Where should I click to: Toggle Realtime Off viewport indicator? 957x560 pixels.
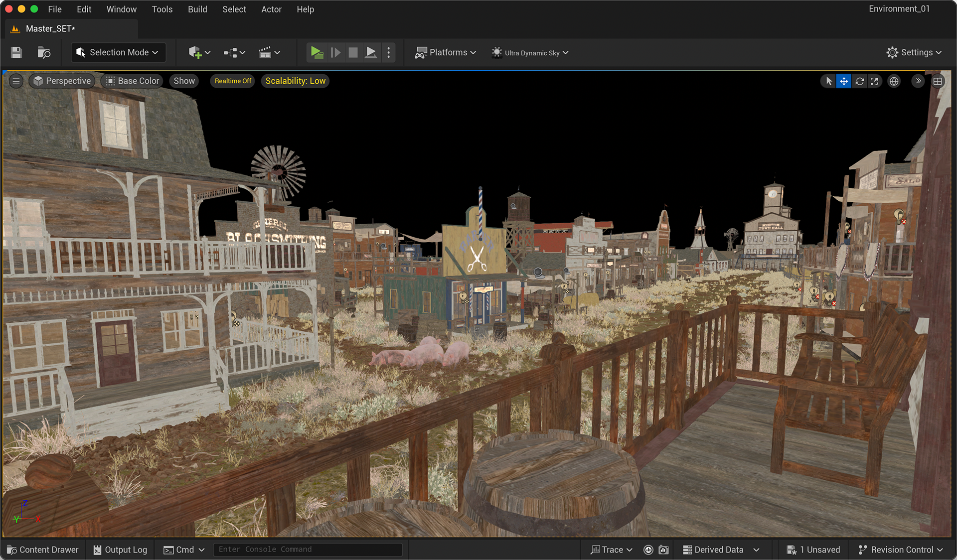pyautogui.click(x=233, y=81)
